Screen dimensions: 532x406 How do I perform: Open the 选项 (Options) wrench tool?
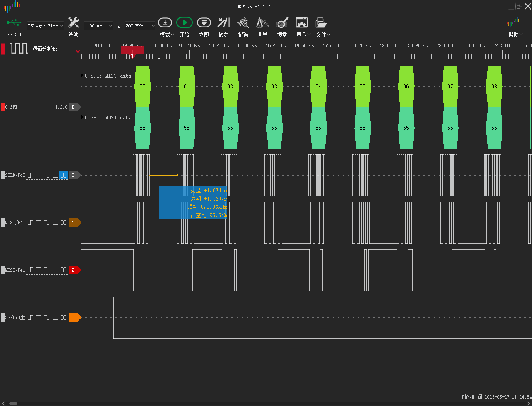click(74, 23)
